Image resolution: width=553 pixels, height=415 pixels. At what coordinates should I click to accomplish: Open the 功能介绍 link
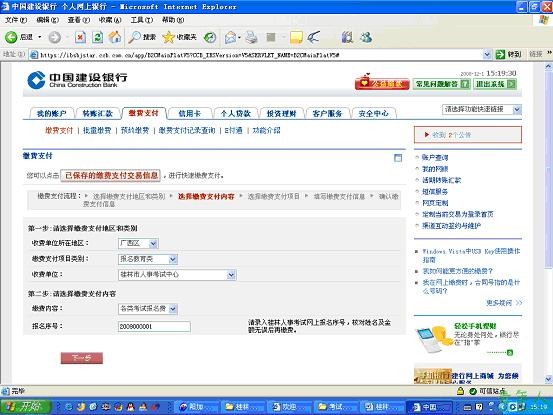coord(266,130)
